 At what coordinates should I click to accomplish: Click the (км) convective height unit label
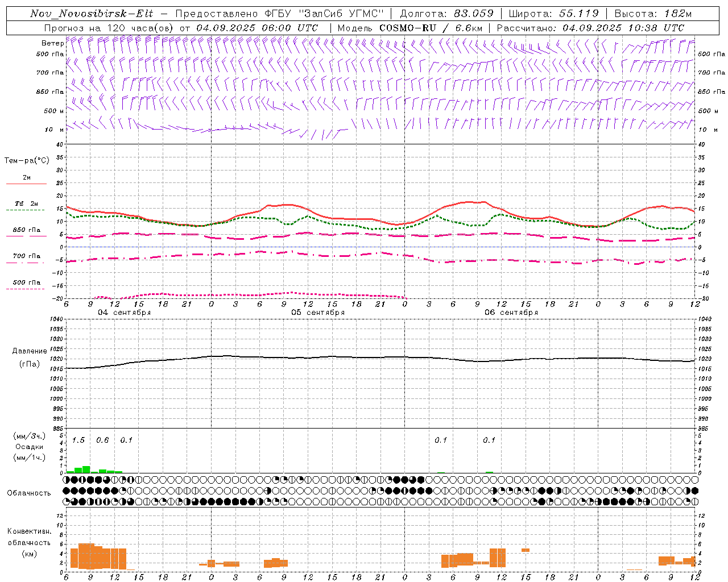click(x=29, y=554)
